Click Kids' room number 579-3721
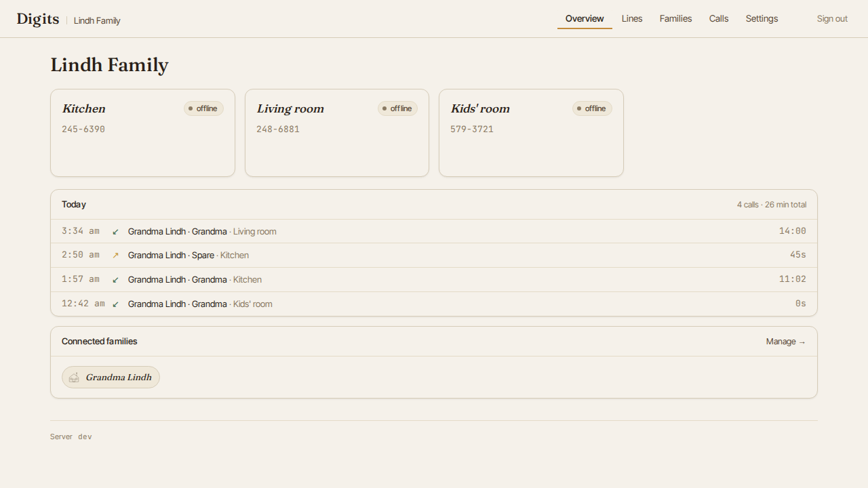Image resolution: width=868 pixels, height=488 pixels. [472, 129]
